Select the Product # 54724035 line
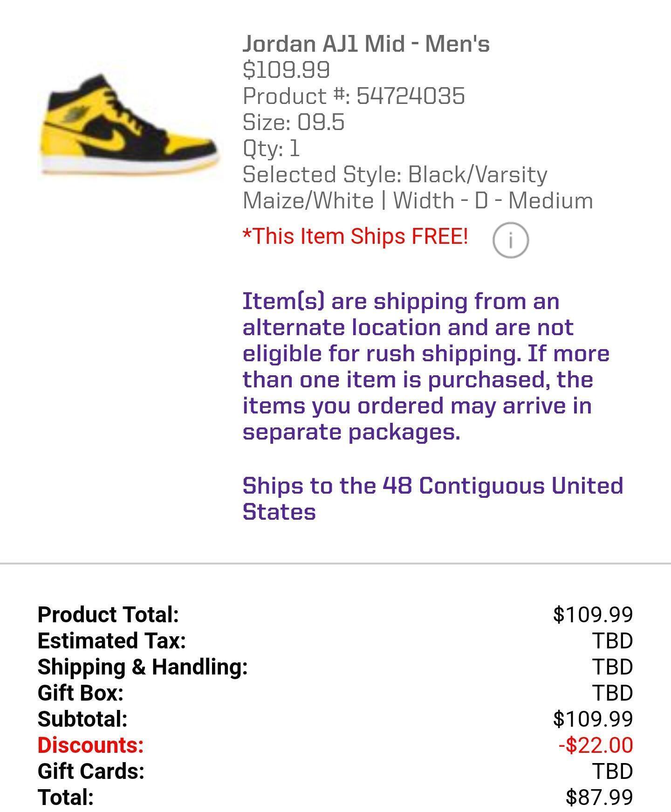This screenshot has height=812, width=671. [x=354, y=96]
